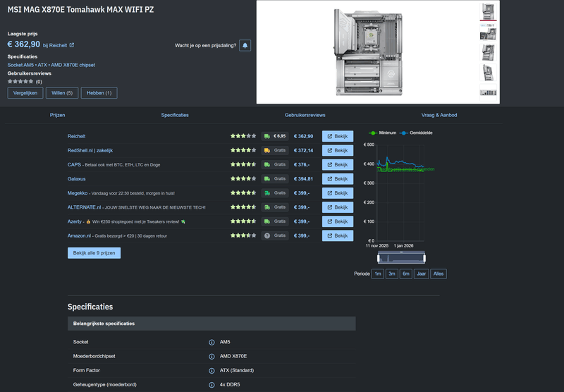Select the first motherboard thumbnail
Screen dimensions: 564x392
pos(488,11)
